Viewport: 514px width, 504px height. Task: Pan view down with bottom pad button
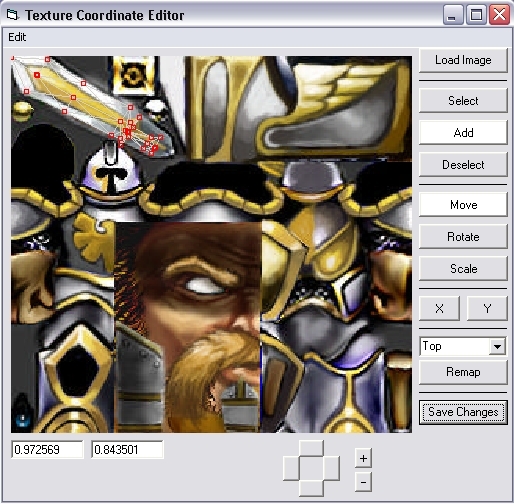click(x=311, y=488)
